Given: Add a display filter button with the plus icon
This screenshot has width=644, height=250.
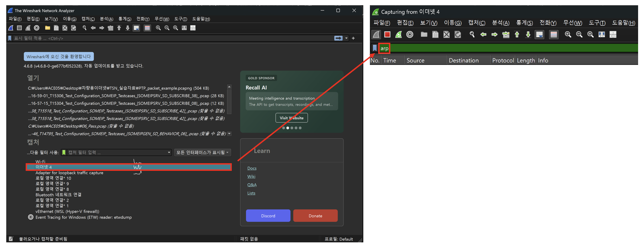Looking at the screenshot, I should 353,38.
